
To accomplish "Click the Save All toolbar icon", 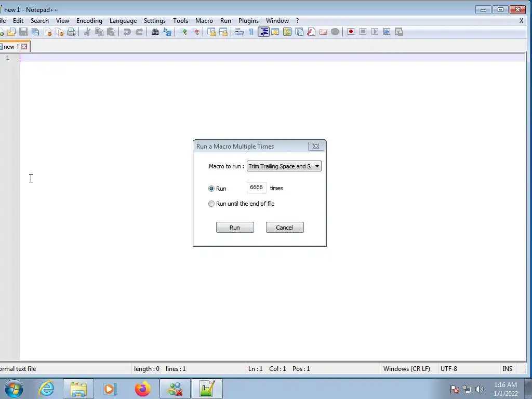I will tap(35, 32).
